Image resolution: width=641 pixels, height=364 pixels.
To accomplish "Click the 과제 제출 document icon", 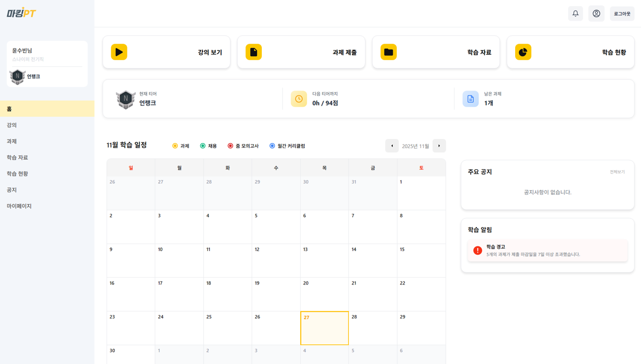I will 253,52.
